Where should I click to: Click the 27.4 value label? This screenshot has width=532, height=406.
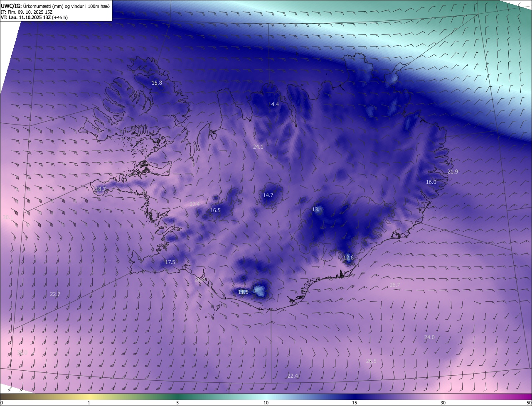[x=195, y=204]
